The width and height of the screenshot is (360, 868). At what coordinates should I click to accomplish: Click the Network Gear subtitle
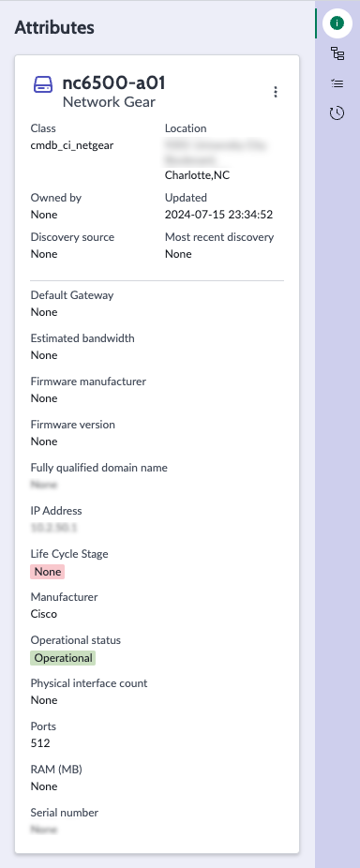109,102
